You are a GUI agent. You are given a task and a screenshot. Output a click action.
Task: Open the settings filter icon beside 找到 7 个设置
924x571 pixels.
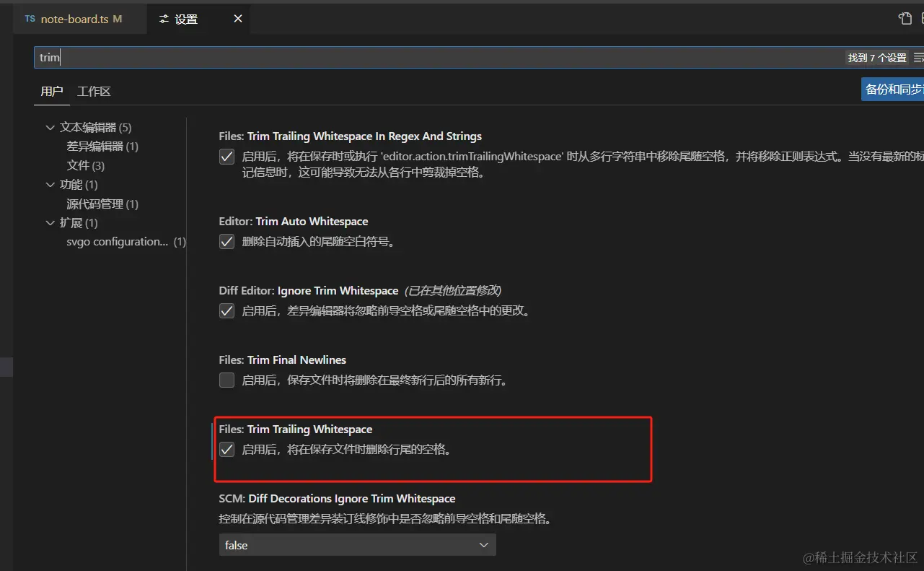918,58
